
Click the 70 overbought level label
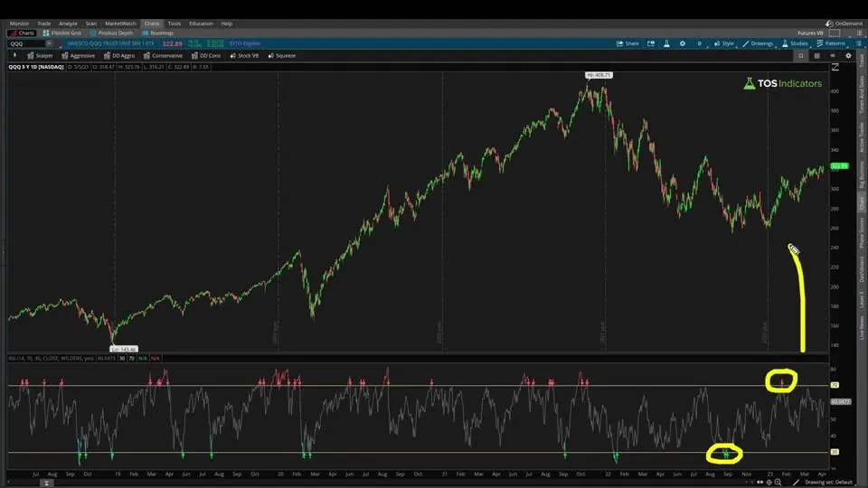[835, 385]
